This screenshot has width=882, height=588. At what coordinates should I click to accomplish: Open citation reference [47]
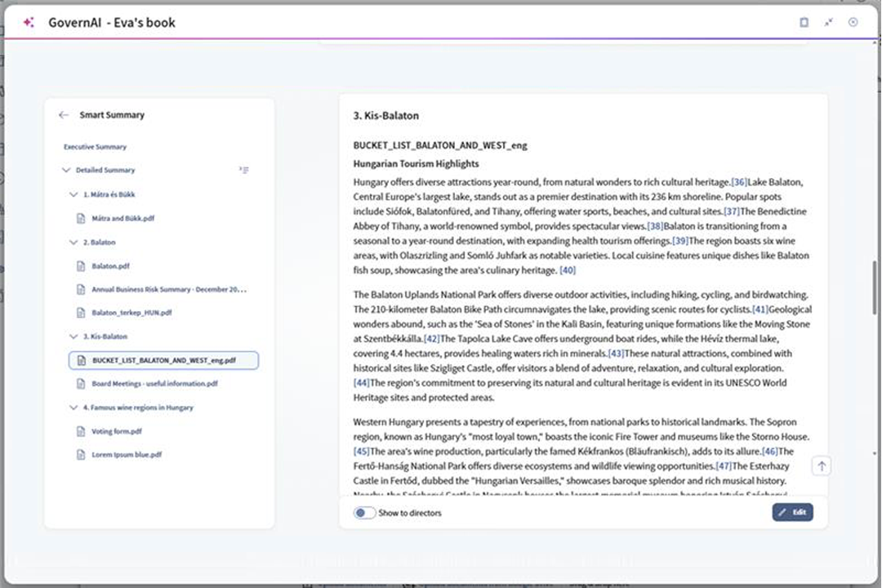[x=724, y=465]
